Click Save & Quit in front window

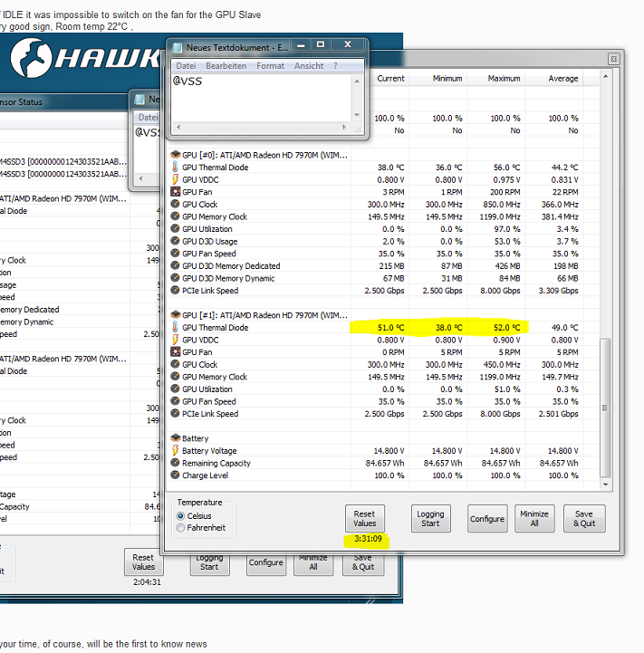click(584, 518)
